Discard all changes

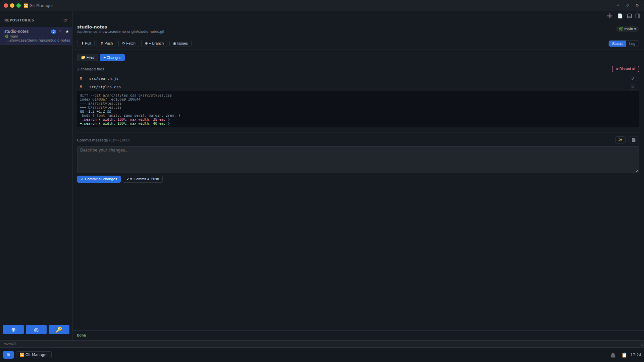tap(625, 69)
